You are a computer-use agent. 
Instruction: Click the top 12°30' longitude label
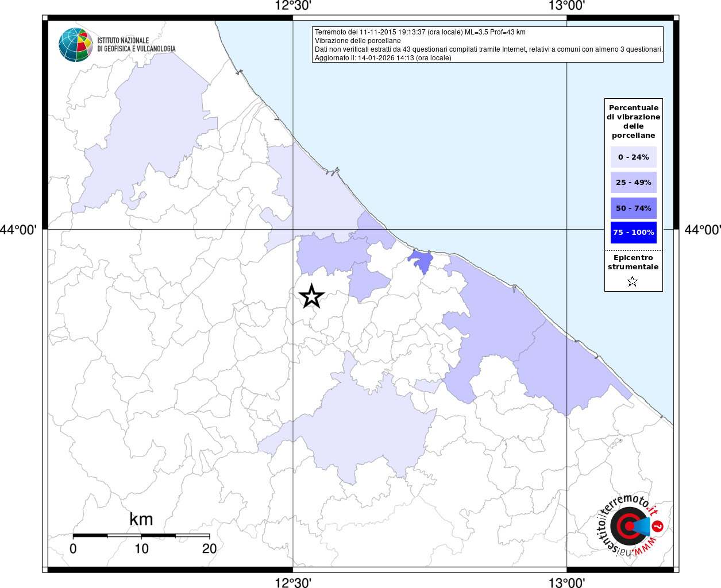(x=293, y=6)
